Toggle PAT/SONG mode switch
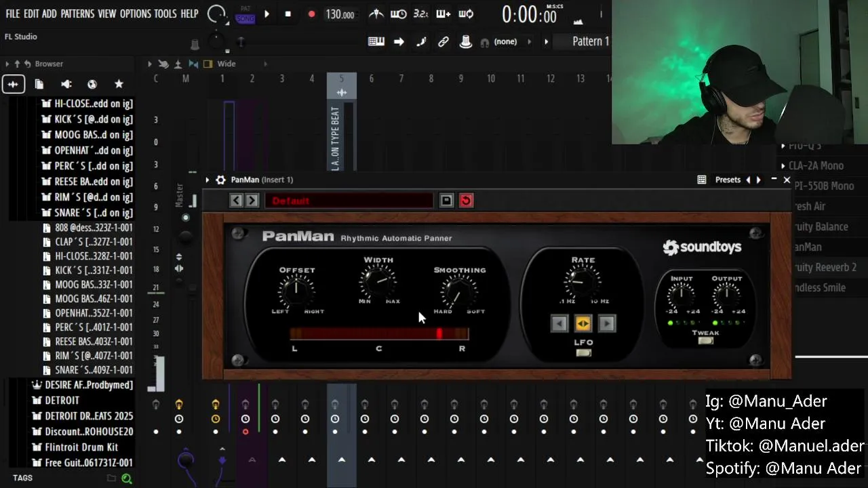 coord(245,14)
